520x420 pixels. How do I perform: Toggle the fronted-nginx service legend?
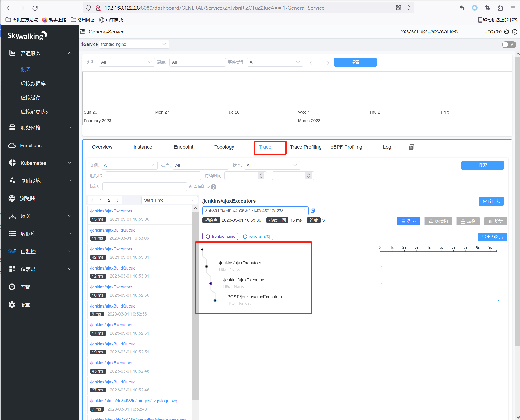click(220, 236)
